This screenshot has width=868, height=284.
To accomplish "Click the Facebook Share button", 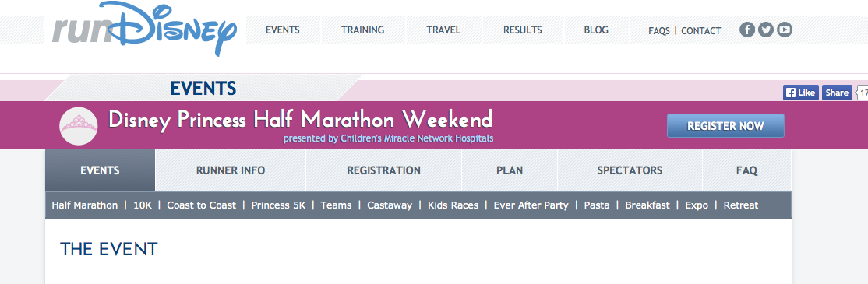I will pyautogui.click(x=837, y=93).
